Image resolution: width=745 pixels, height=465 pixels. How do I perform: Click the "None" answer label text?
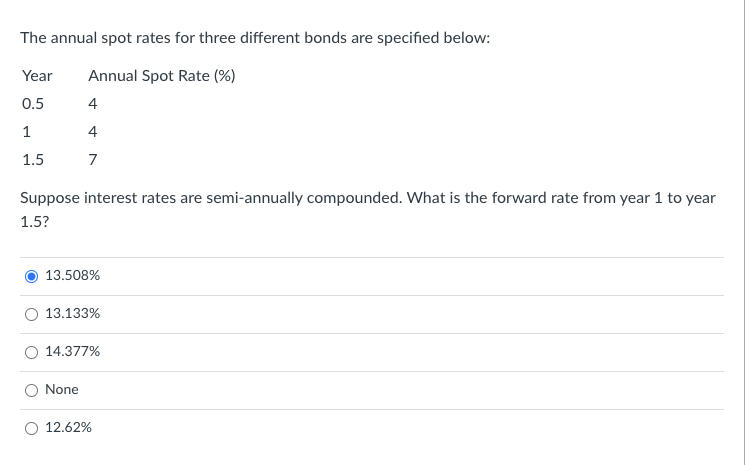[62, 389]
